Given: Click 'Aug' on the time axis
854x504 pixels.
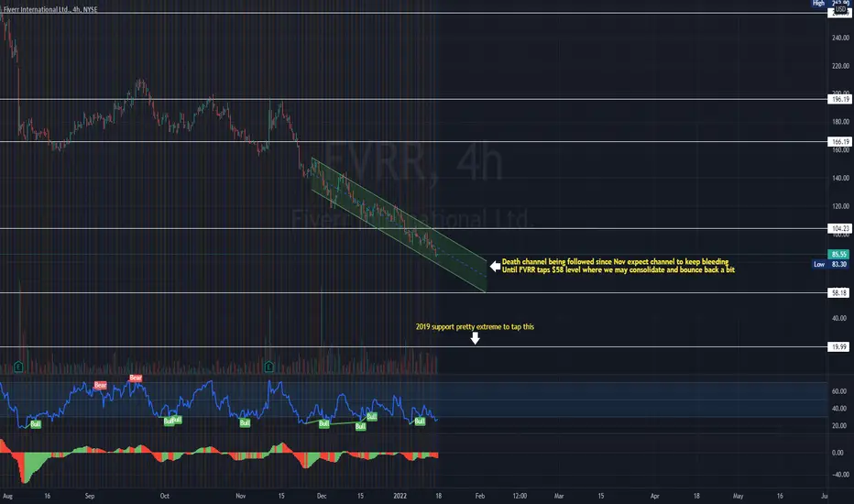Looking at the screenshot, I should [x=7, y=497].
